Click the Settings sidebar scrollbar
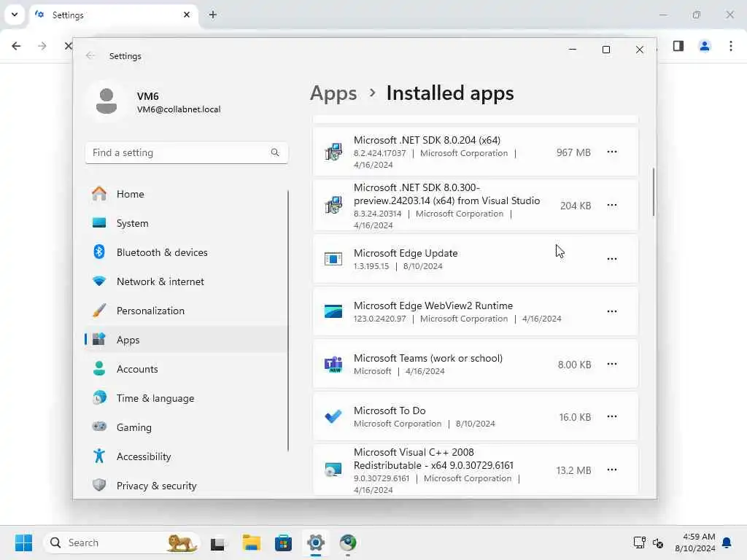 tap(288, 321)
